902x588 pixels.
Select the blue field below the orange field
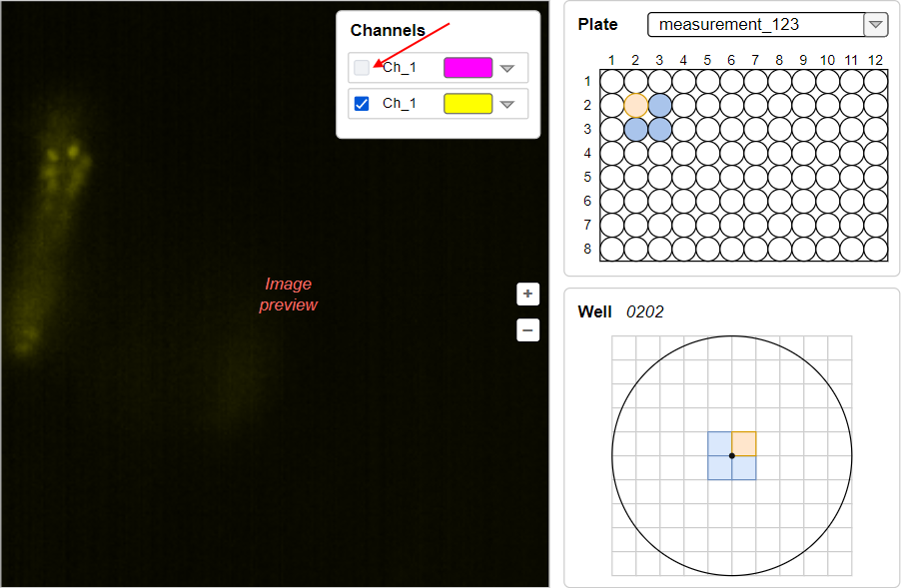744,468
